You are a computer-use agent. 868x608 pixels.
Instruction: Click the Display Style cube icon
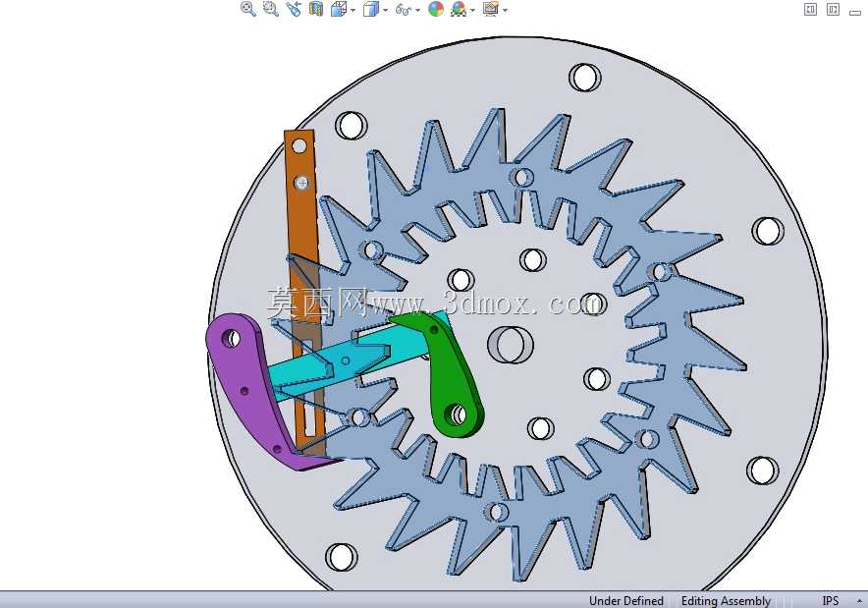point(371,9)
